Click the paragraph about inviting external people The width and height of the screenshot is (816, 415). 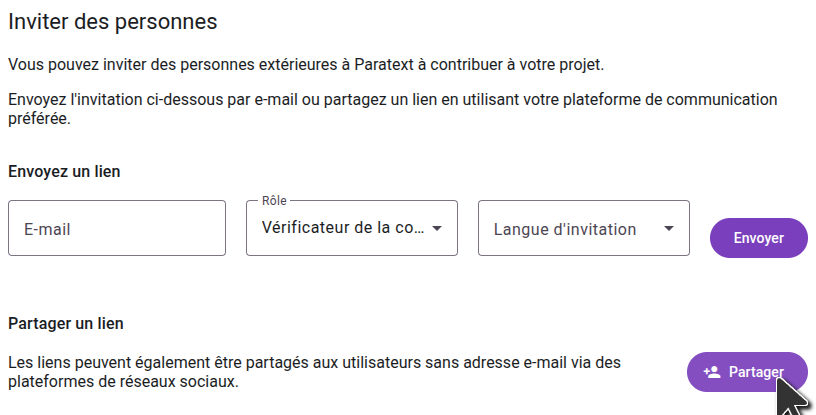(x=306, y=65)
